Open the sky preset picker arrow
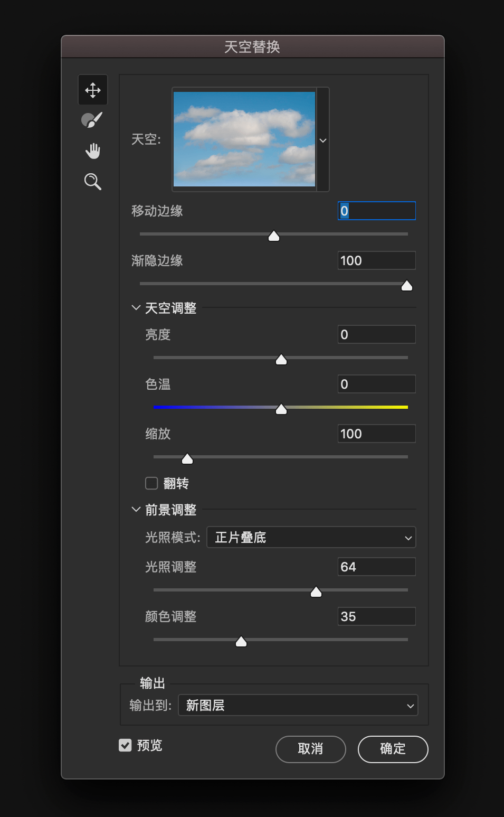Image resolution: width=504 pixels, height=817 pixels. pos(323,140)
